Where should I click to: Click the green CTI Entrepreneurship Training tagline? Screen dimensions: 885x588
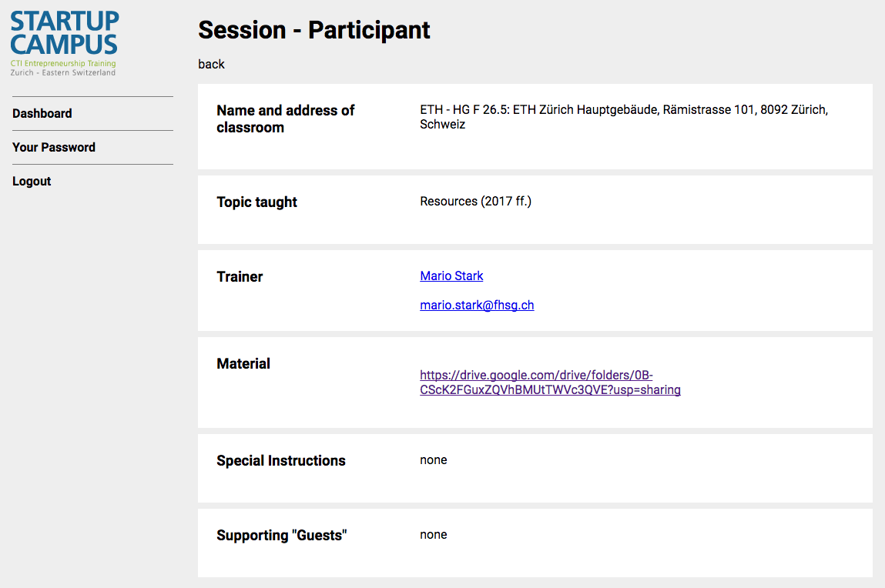tap(63, 63)
